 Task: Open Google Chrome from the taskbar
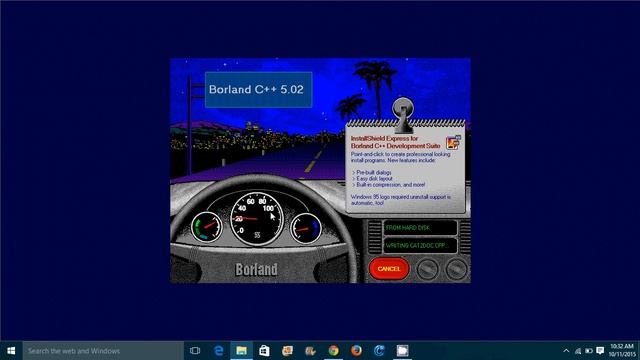tap(333, 351)
